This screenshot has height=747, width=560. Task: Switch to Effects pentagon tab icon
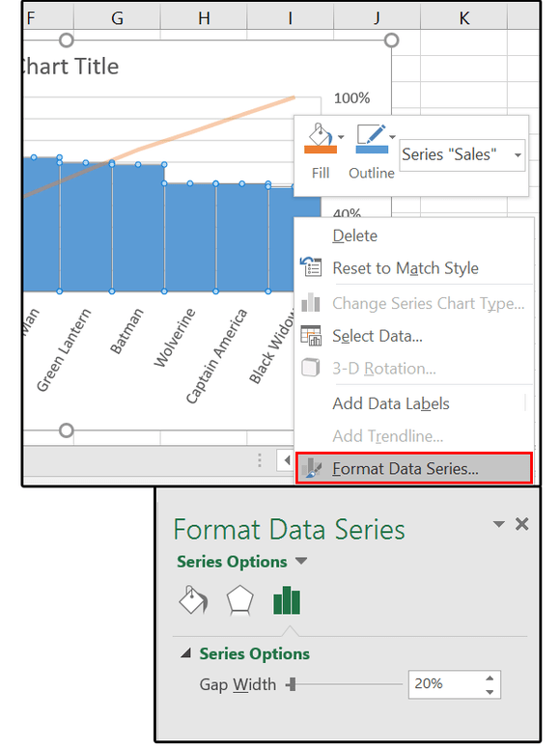coord(239,600)
